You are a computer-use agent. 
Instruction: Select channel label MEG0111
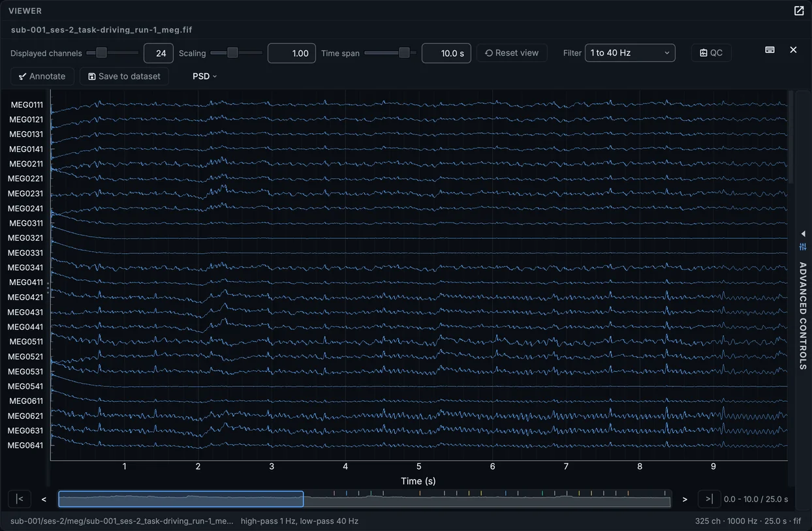click(27, 104)
